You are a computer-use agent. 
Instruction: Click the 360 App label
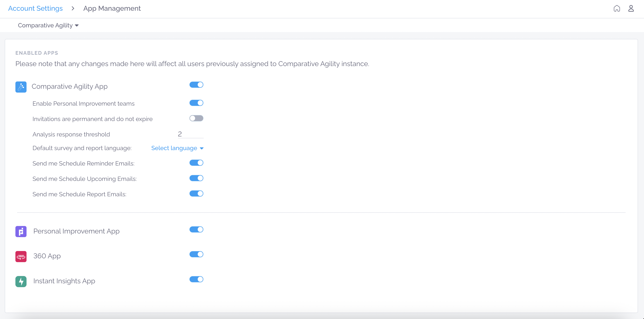(47, 256)
